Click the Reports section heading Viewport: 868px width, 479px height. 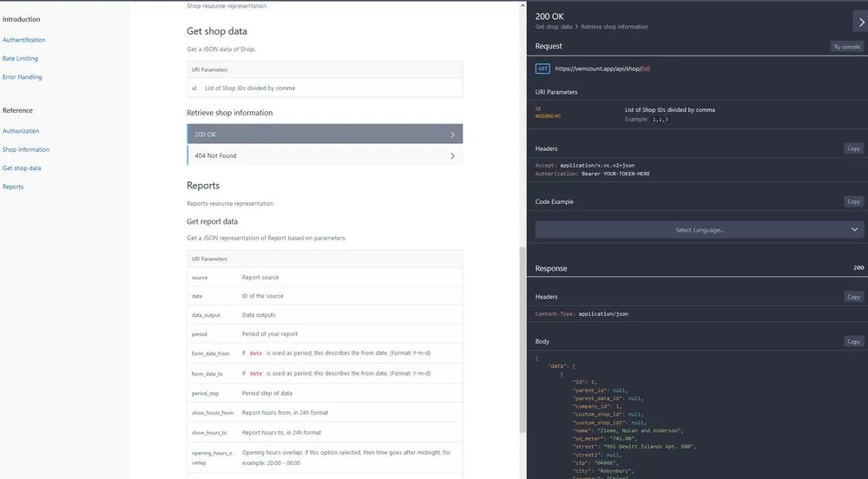[203, 186]
